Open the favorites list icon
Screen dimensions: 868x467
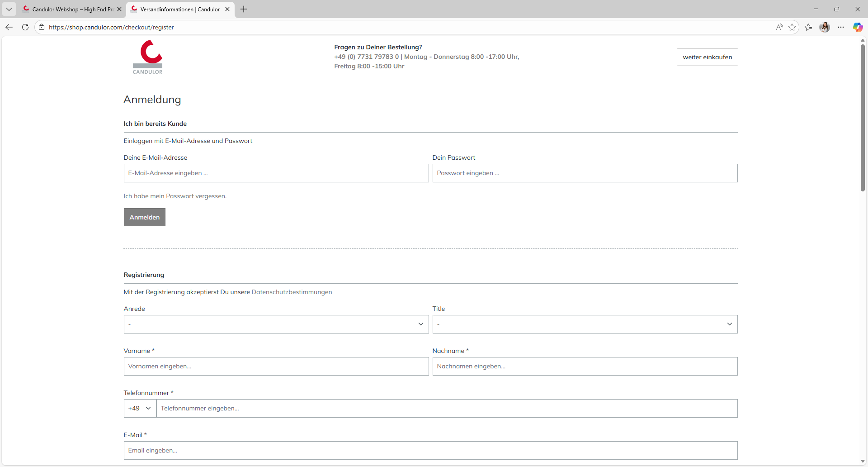tap(808, 27)
